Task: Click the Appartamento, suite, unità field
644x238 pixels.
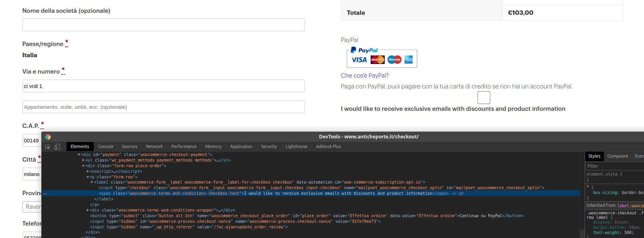Action: coord(164,107)
